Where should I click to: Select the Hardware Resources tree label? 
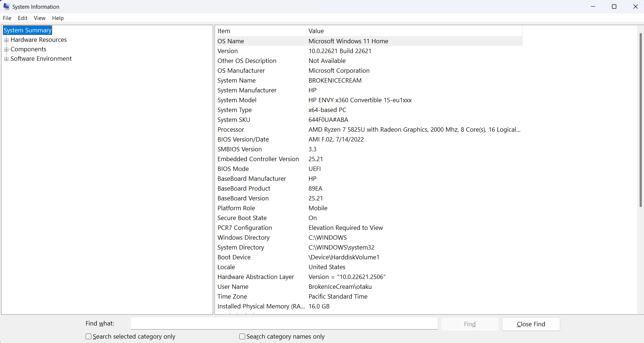click(39, 40)
